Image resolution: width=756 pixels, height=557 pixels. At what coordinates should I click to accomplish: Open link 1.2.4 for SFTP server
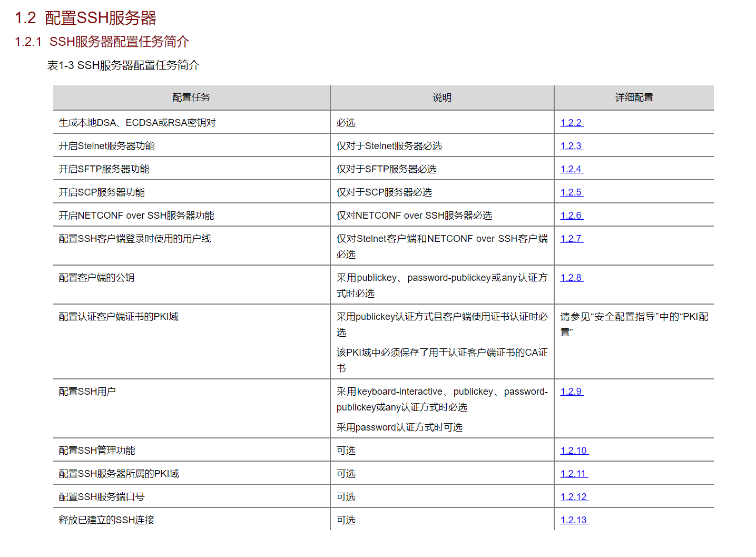(x=572, y=169)
